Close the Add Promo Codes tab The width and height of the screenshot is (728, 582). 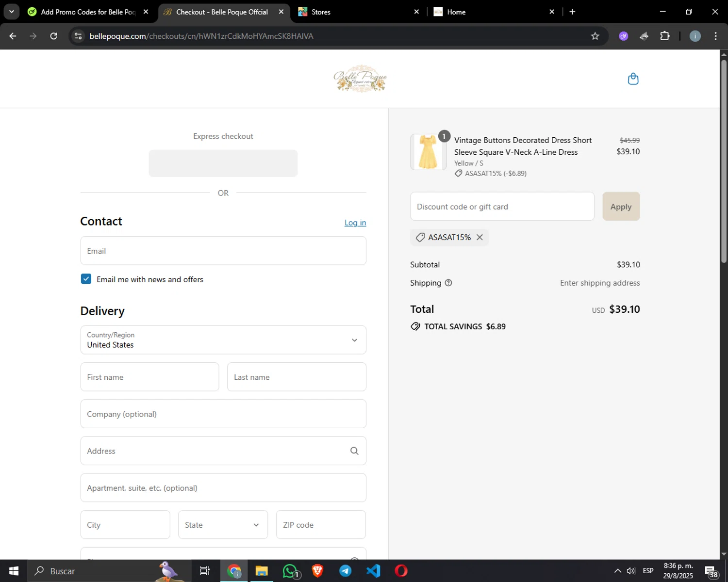click(146, 12)
